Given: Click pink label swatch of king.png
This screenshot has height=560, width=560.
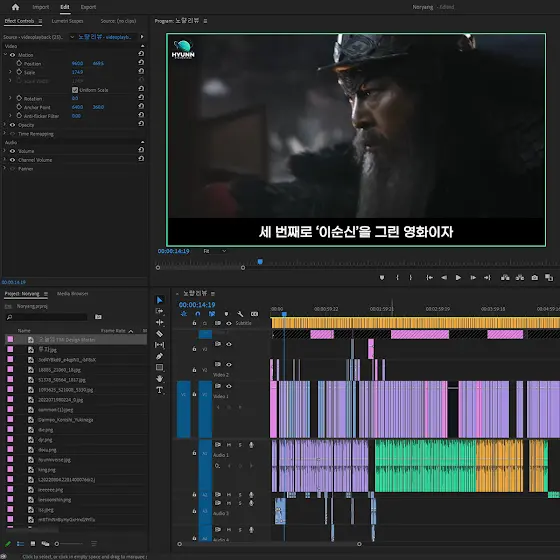Looking at the screenshot, I should (10, 469).
